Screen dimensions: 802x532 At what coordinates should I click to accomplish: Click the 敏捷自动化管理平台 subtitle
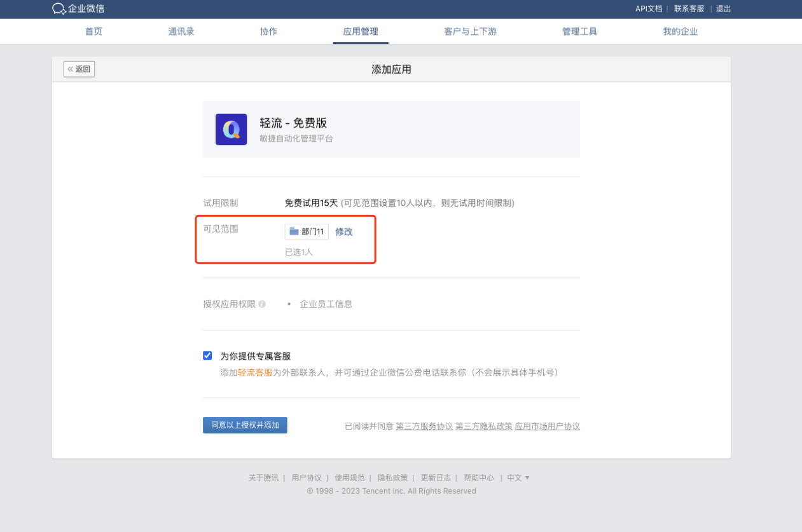tap(296, 139)
